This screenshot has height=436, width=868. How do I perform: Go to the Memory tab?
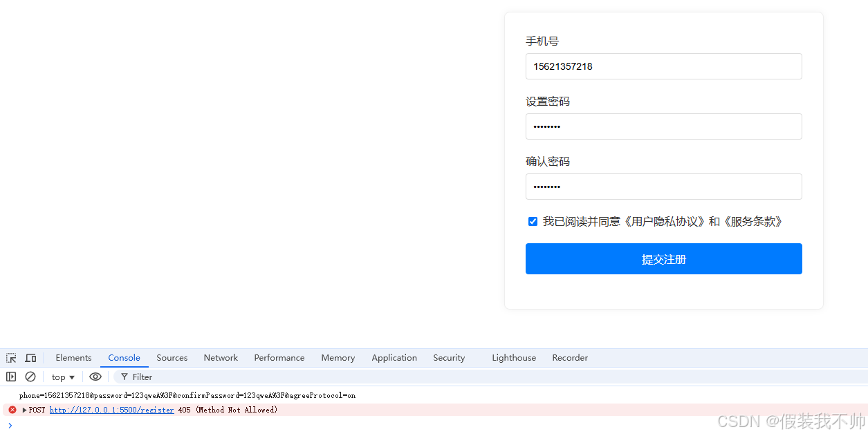(338, 358)
